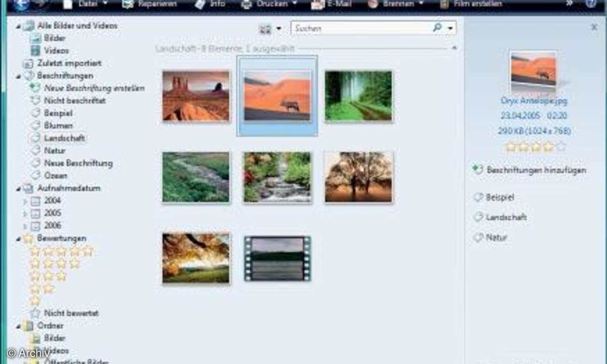Close the info pane with X
Viewport: 607px width, 364px height.
(x=594, y=27)
